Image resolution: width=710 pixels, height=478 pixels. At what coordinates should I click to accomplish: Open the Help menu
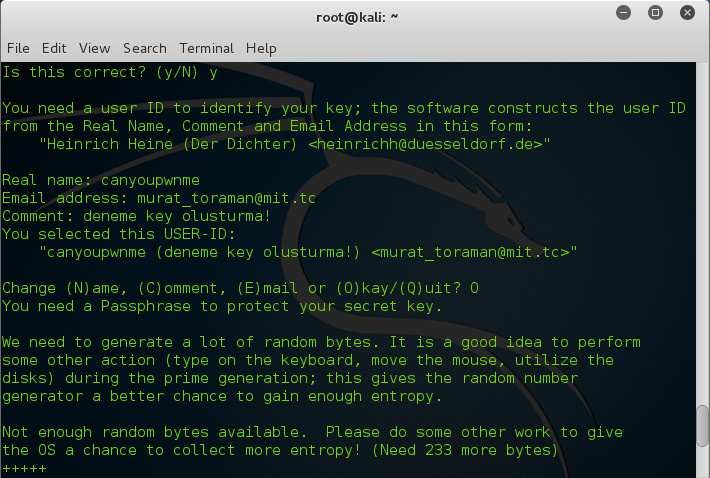(261, 48)
